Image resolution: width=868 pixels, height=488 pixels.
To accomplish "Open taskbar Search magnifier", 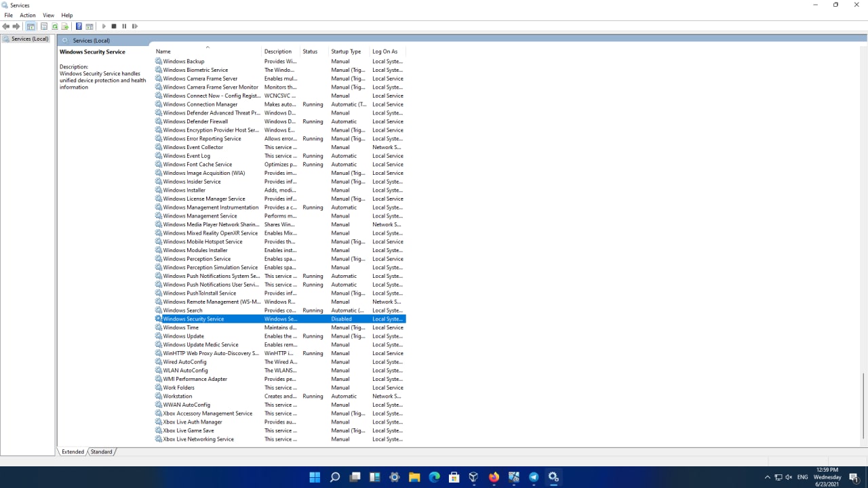I will 335,477.
